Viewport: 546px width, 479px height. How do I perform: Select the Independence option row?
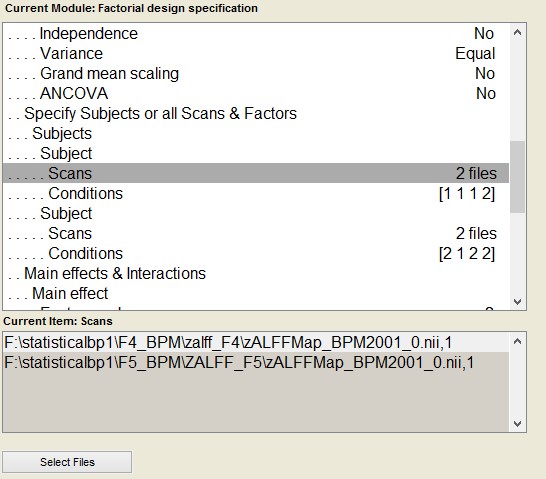pyautogui.click(x=256, y=33)
